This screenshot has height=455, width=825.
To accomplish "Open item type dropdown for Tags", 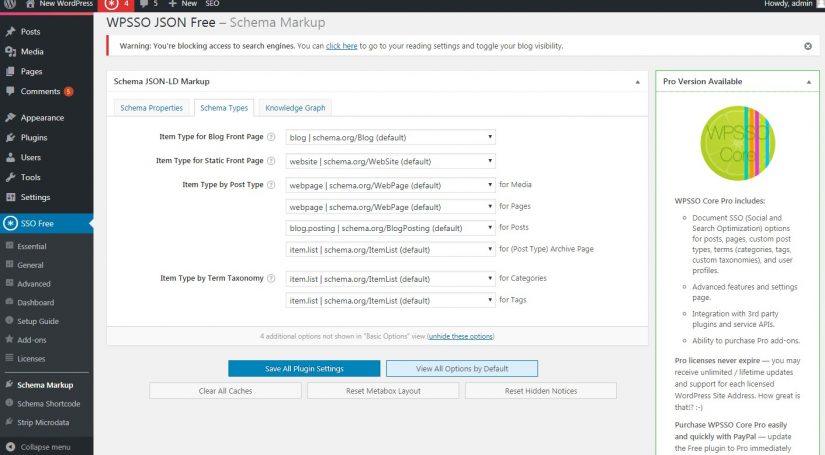I will [x=390, y=300].
